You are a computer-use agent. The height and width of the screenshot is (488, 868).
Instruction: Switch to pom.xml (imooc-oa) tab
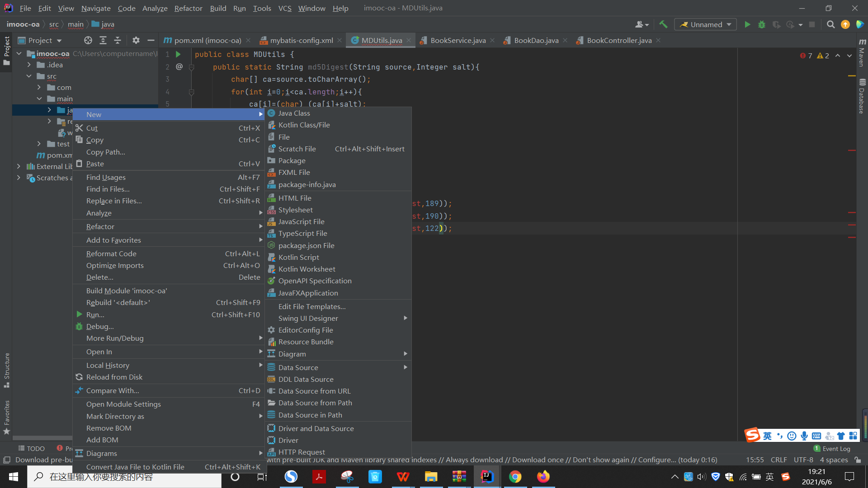tap(207, 40)
